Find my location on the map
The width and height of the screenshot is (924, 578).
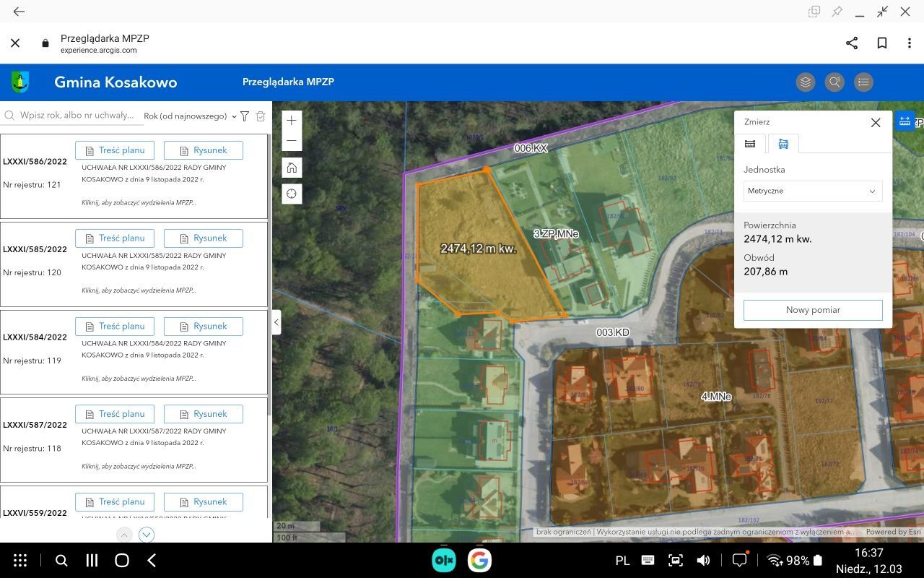point(292,194)
